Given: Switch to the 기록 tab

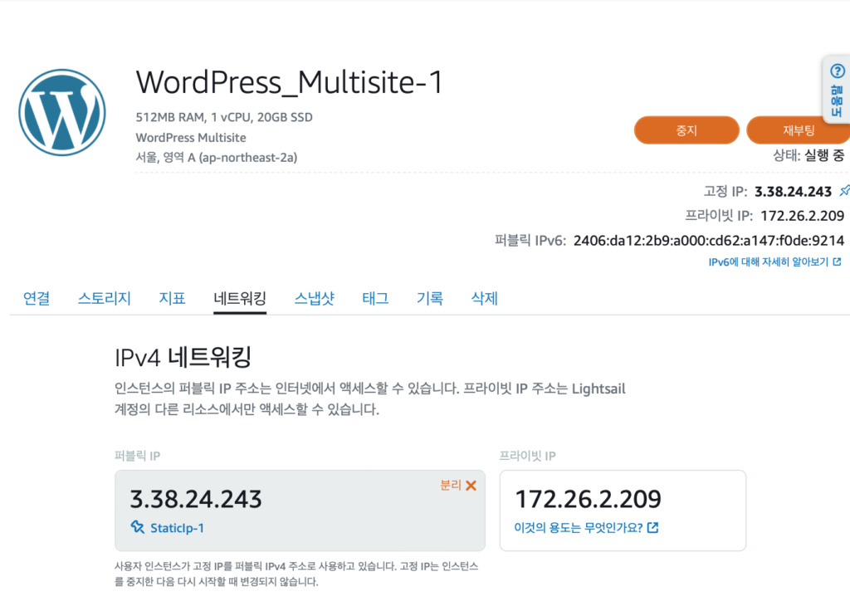Looking at the screenshot, I should pyautogui.click(x=430, y=298).
